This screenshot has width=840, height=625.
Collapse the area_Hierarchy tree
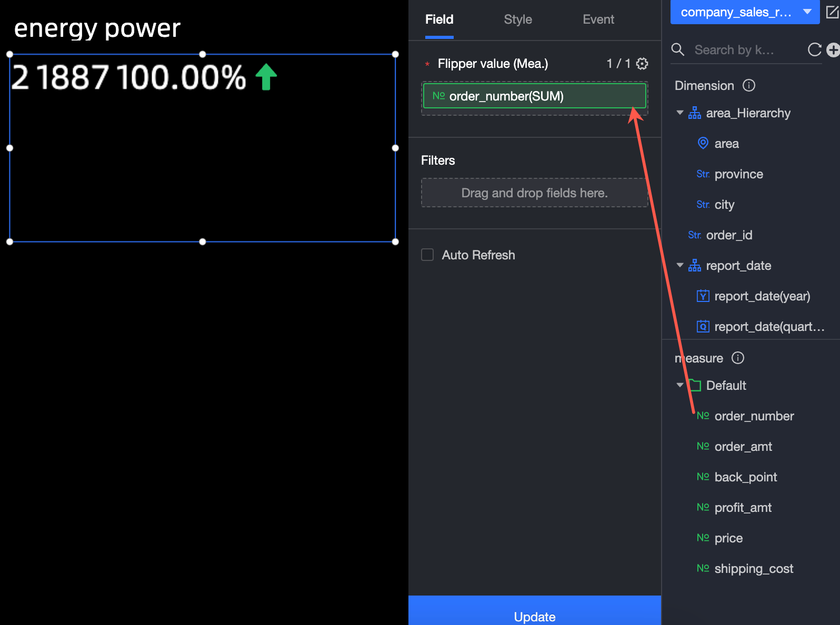(x=680, y=113)
